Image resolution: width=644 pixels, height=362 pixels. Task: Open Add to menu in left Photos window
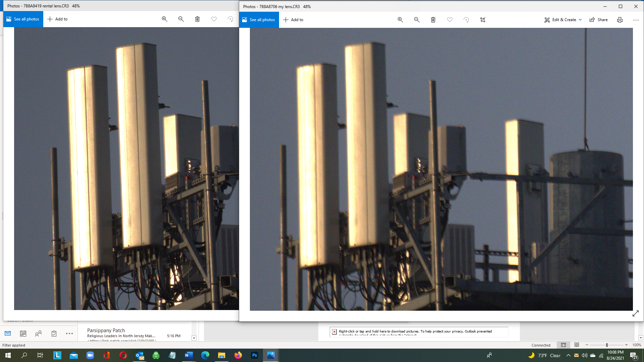pos(57,19)
